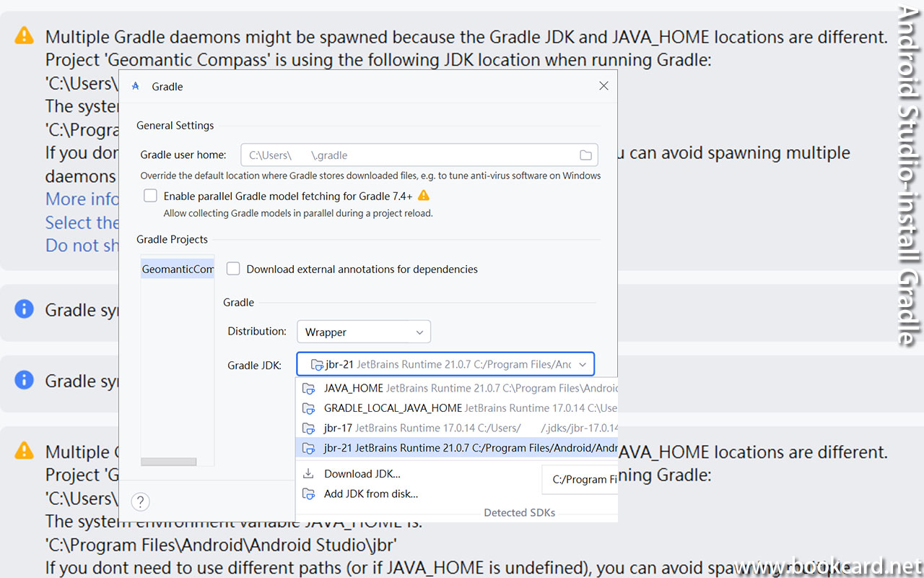Click Add JDK from disk... option
The image size is (924, 578).
(x=371, y=494)
